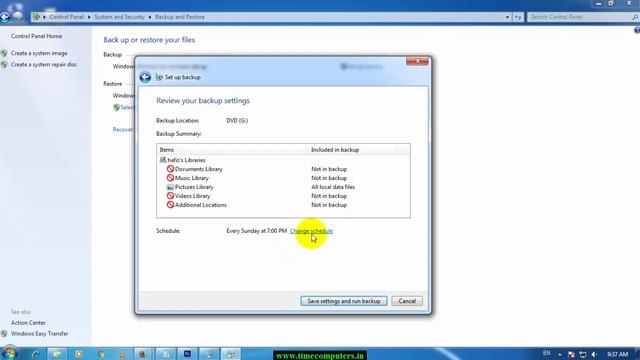
Task: Click hafiz's Libraries row text
Action: (186, 160)
